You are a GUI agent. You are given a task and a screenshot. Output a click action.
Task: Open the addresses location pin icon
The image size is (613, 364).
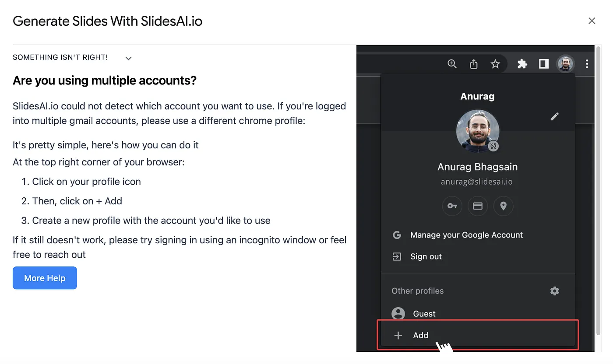tap(504, 206)
